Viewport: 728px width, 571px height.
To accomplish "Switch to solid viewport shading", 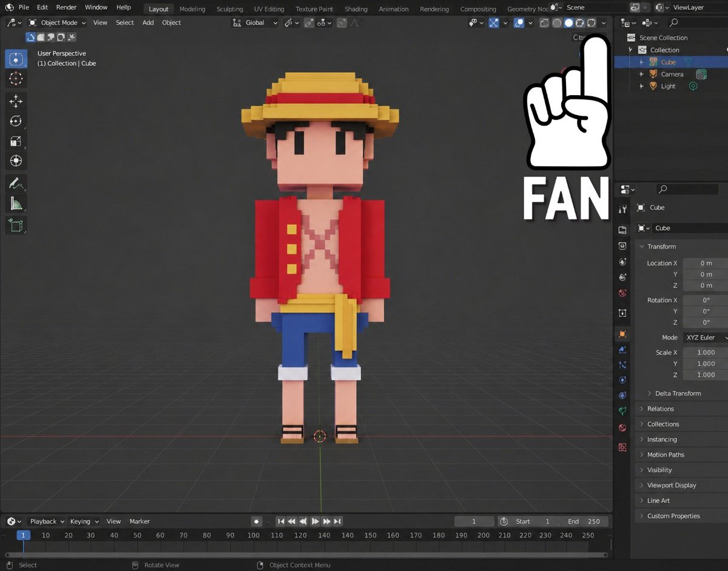I will point(568,23).
